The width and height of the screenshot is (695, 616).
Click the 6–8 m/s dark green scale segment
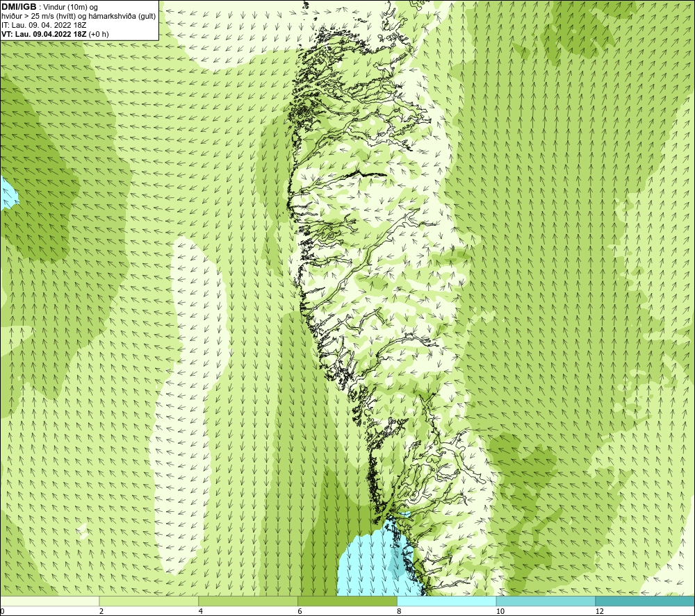tap(347, 601)
